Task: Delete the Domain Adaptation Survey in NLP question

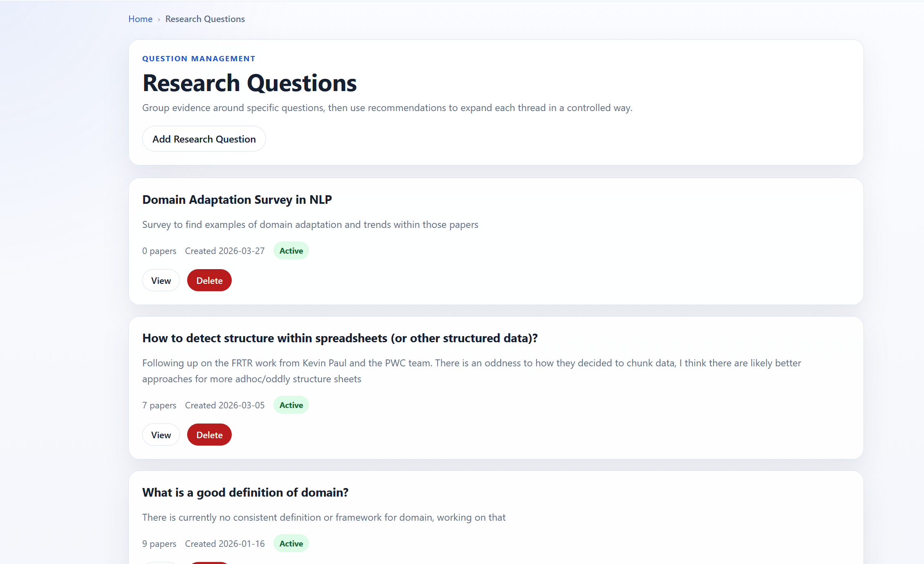Action: pos(209,280)
